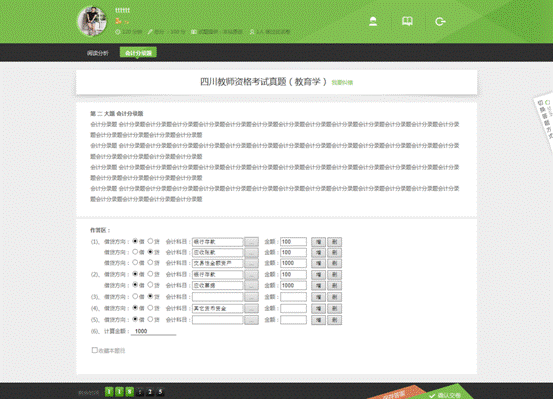Focus the empty 会计科目 field in question (3)
This screenshot has width=553, height=399.
[x=218, y=297]
